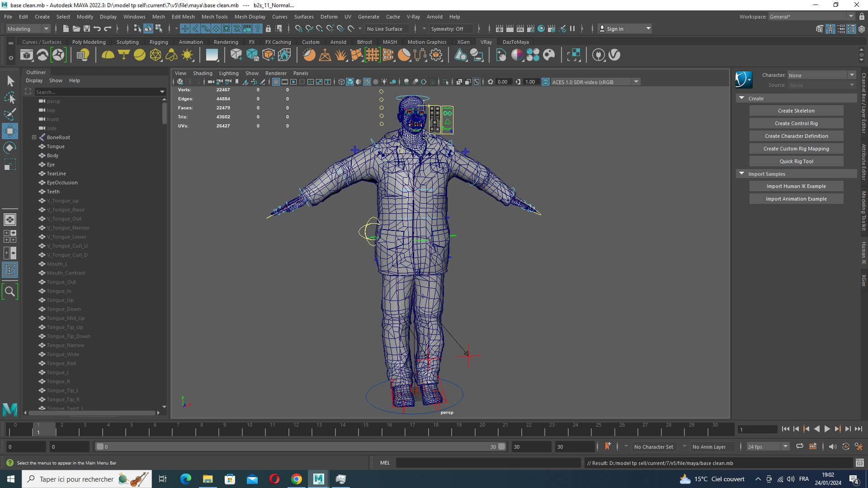This screenshot has height=488, width=868.
Task: Open the Outliner panel from quick layout
Action: coord(10,270)
